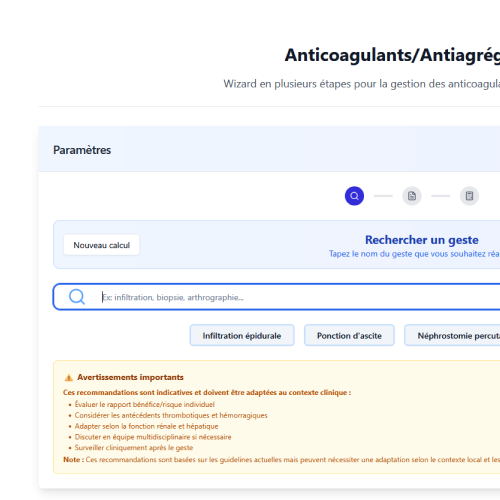Click the Paramètres section heading

click(82, 150)
